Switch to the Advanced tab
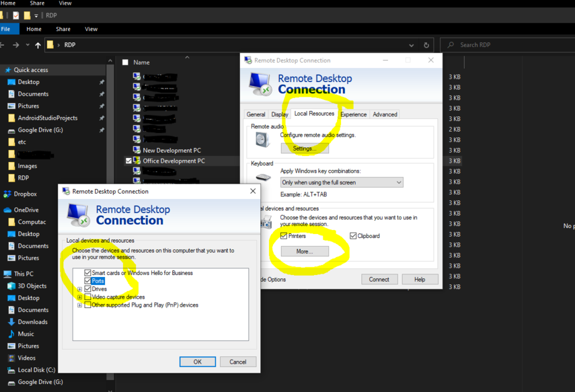The width and height of the screenshot is (575, 392). [385, 114]
